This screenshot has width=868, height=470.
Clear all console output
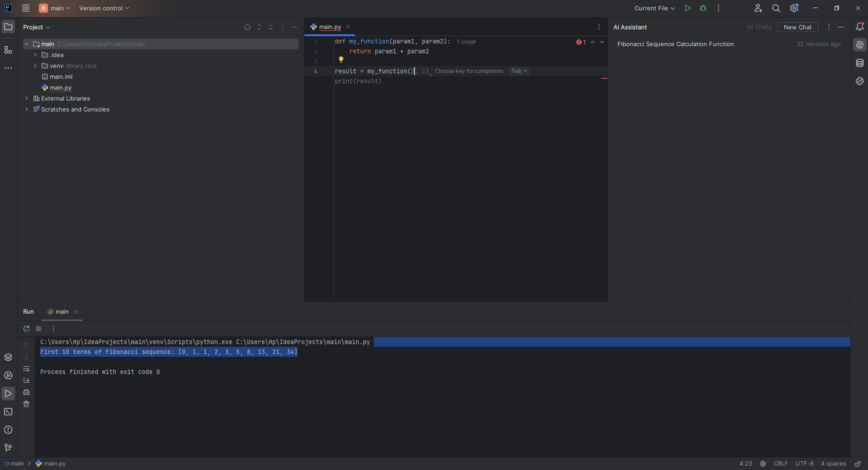(x=26, y=404)
